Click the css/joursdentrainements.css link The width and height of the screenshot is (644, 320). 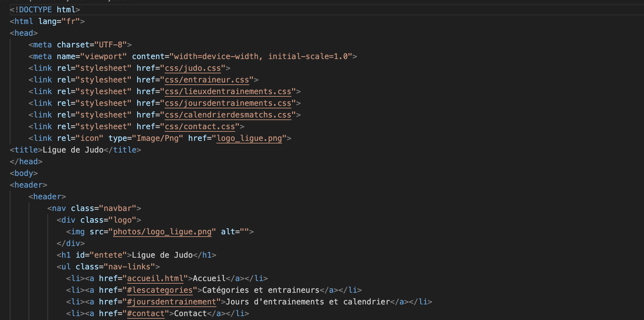click(x=227, y=103)
